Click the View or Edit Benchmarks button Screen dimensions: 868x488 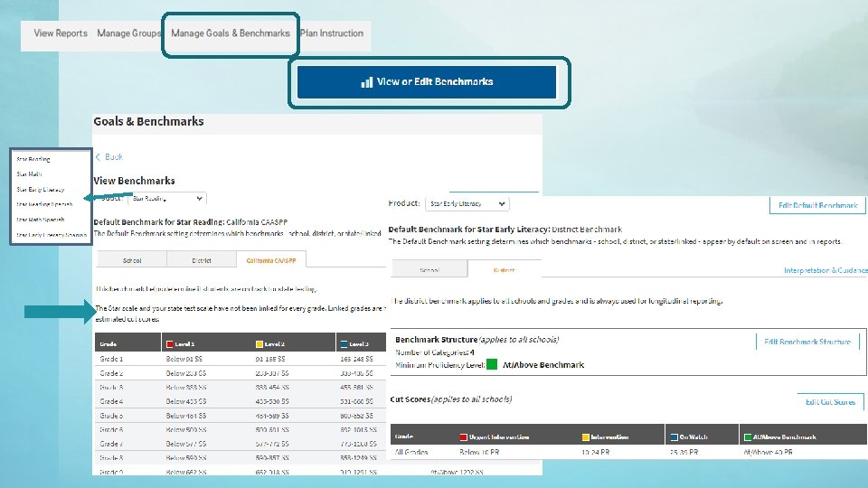[427, 82]
